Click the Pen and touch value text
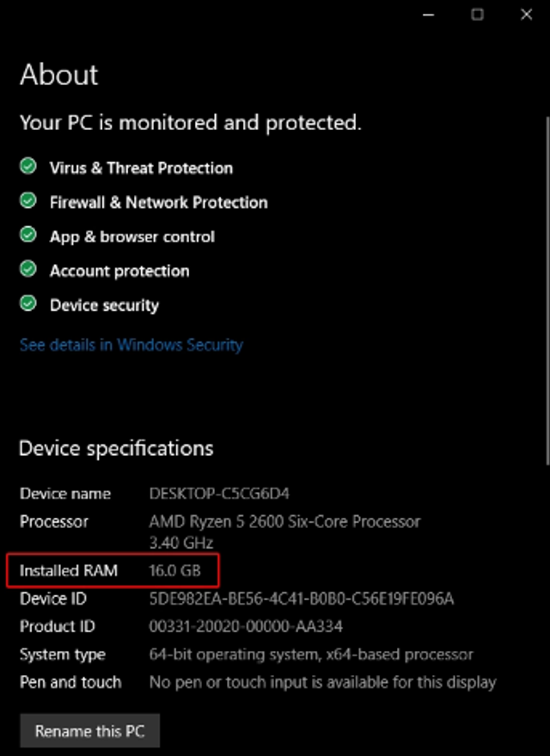Image resolution: width=550 pixels, height=756 pixels. point(322,682)
